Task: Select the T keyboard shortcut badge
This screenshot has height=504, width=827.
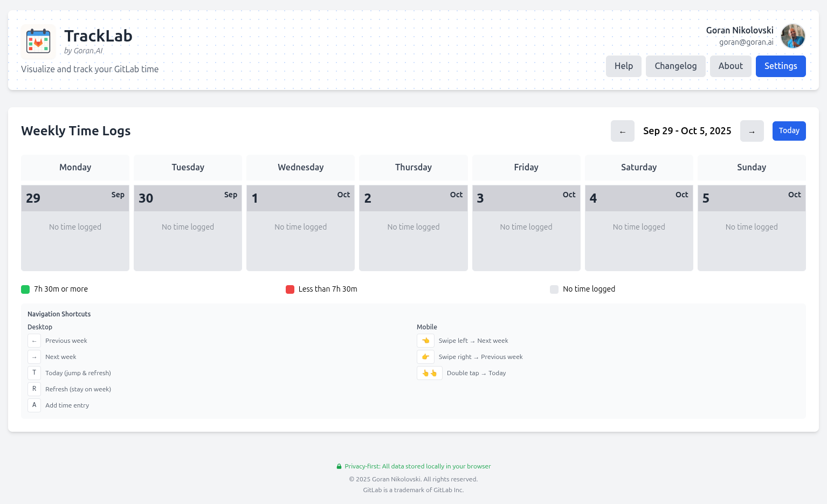Action: [34, 372]
